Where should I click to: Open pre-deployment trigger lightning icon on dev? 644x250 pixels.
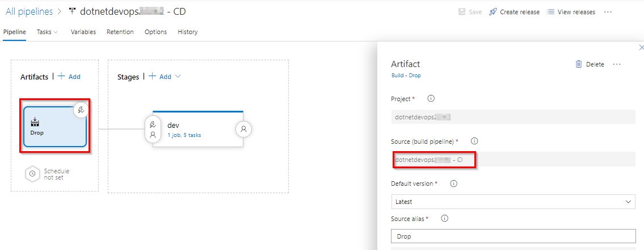coord(153,124)
